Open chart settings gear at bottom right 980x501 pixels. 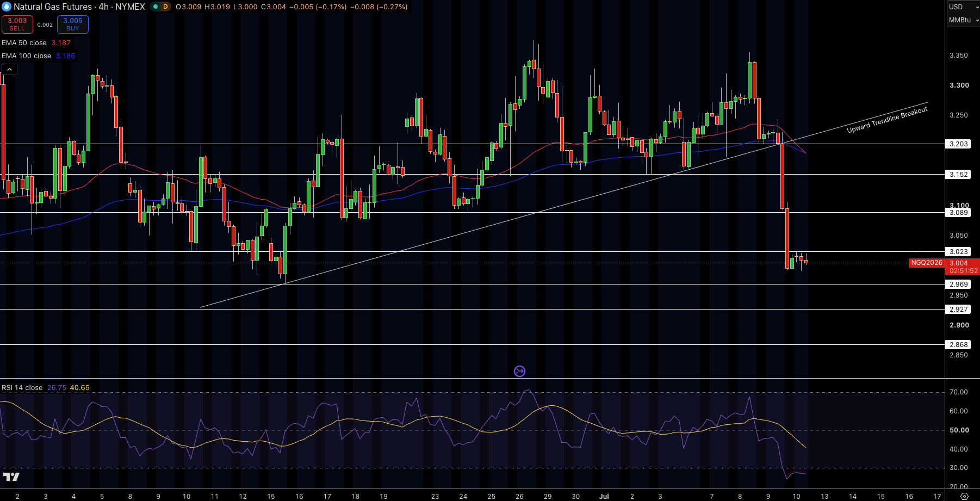tap(964, 496)
